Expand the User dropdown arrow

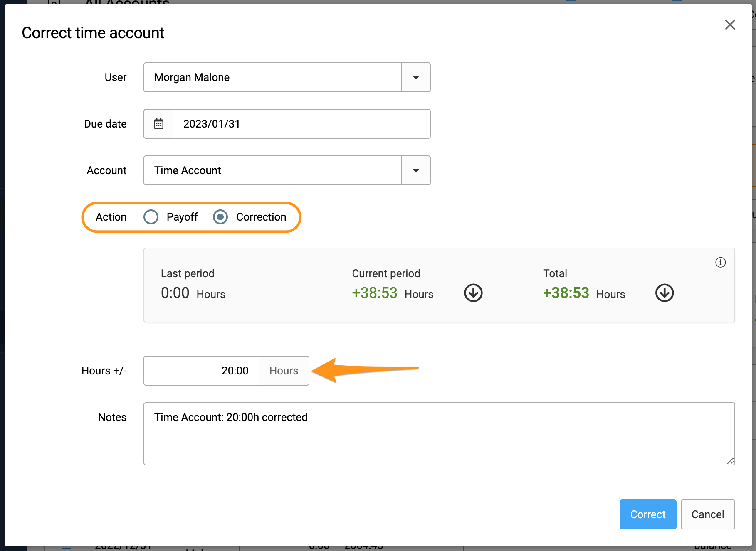(416, 77)
